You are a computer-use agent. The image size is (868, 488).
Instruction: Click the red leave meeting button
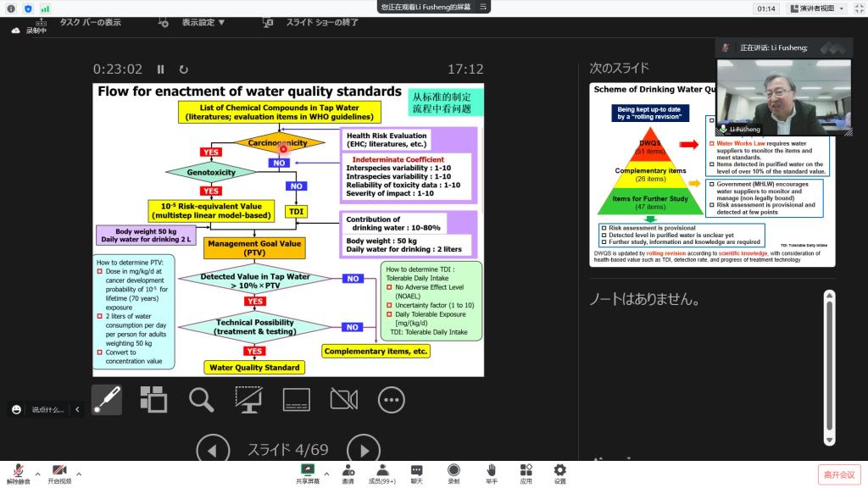click(x=837, y=474)
